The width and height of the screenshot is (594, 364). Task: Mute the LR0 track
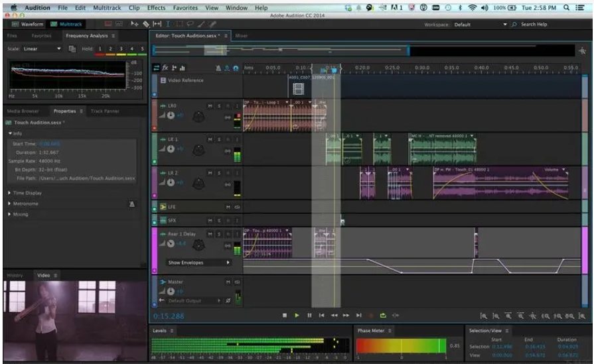tap(210, 106)
